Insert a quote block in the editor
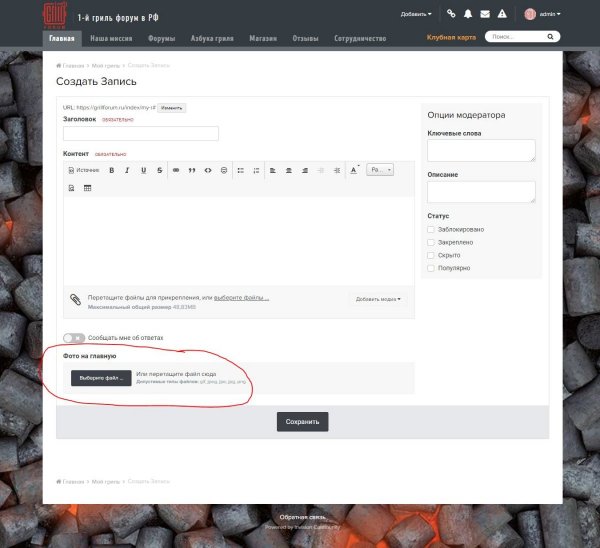This screenshot has width=600, height=548. coord(192,170)
